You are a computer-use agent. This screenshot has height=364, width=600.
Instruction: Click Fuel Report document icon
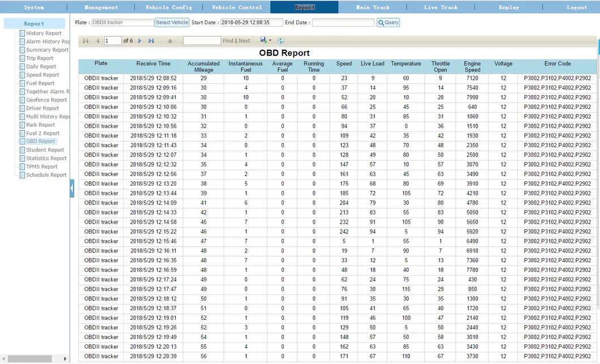pos(22,83)
